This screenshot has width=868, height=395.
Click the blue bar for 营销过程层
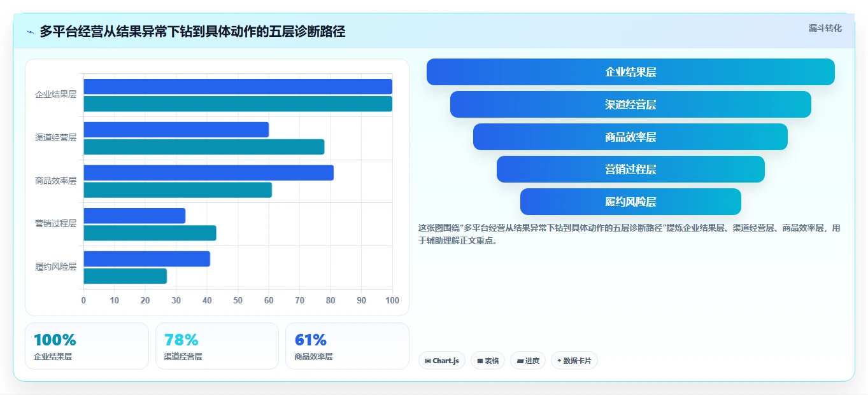pyautogui.click(x=134, y=216)
